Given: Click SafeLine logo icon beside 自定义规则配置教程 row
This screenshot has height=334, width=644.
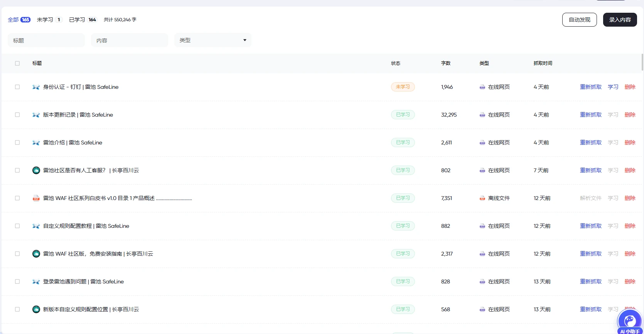Looking at the screenshot, I should coord(36,226).
